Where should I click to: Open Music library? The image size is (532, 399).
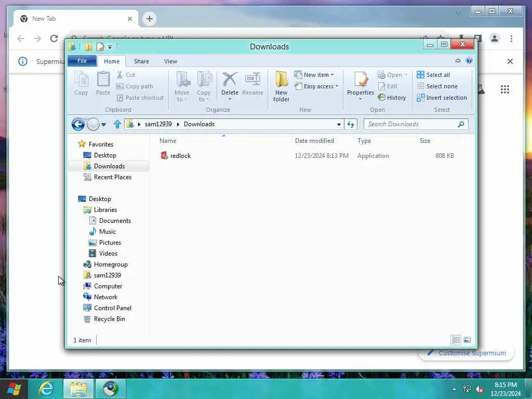pos(107,231)
